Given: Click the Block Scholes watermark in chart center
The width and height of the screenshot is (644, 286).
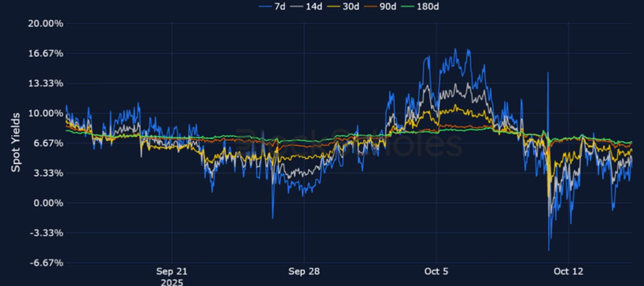Looking at the screenshot, I should click(348, 142).
